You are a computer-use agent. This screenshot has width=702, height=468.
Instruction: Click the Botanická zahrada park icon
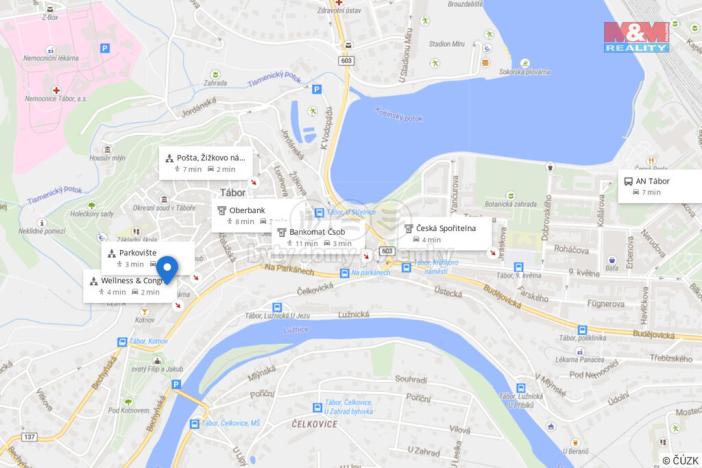(x=510, y=196)
